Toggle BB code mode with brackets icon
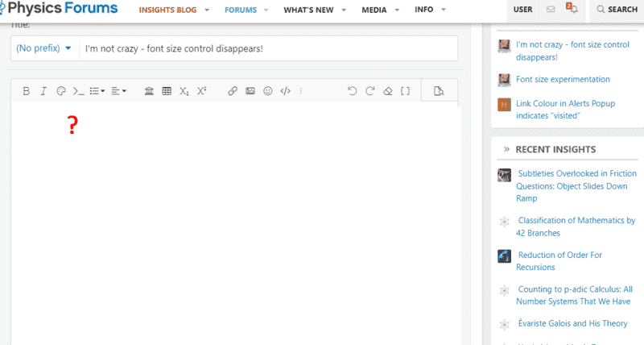644x345 pixels. coord(405,91)
